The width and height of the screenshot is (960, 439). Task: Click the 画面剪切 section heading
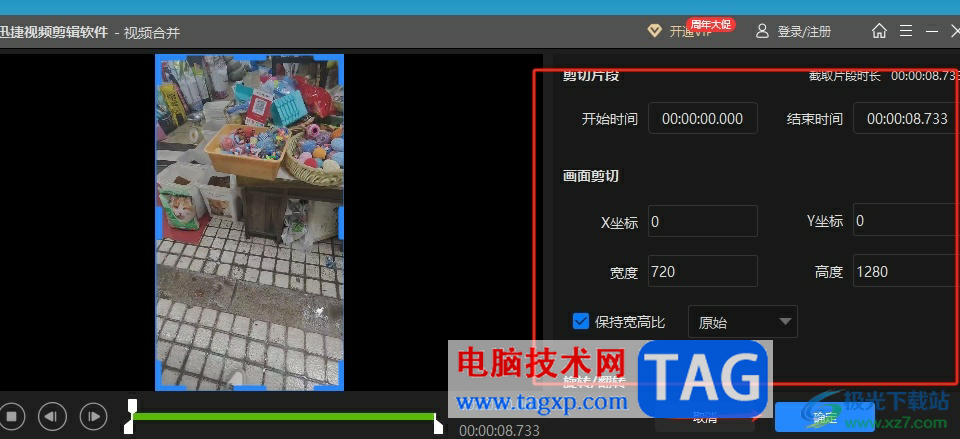(591, 176)
